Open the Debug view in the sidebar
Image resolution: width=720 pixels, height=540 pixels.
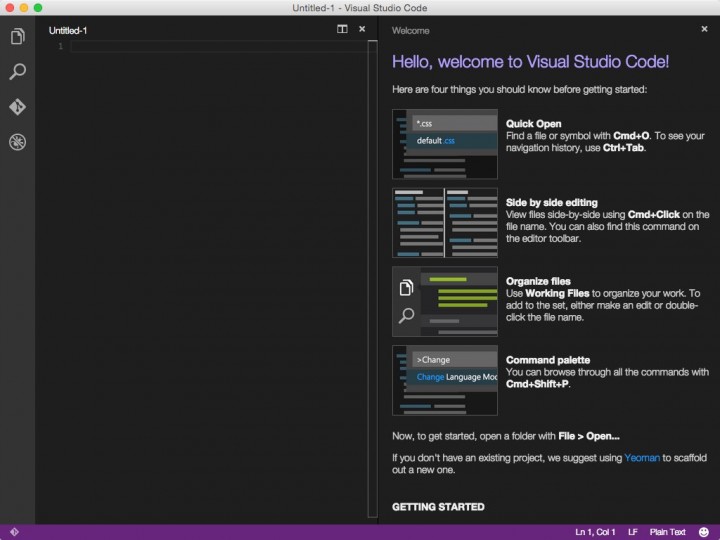(x=17, y=142)
